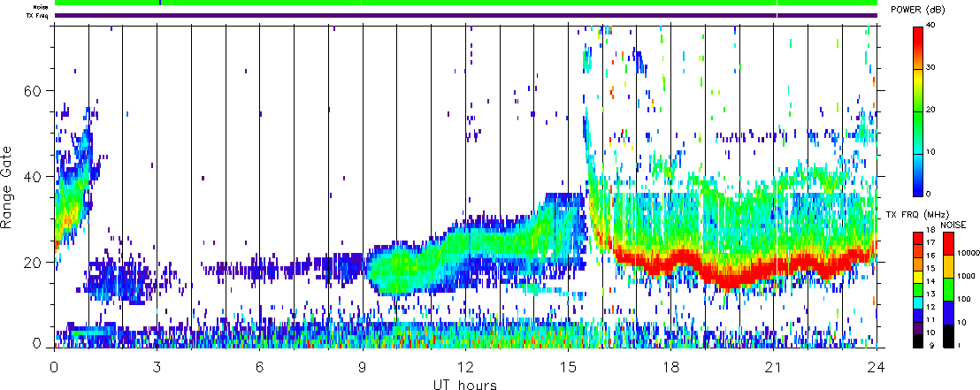This screenshot has width=980, height=390.
Task: Click the "Range Gate" y-axis title
Action: point(7,187)
